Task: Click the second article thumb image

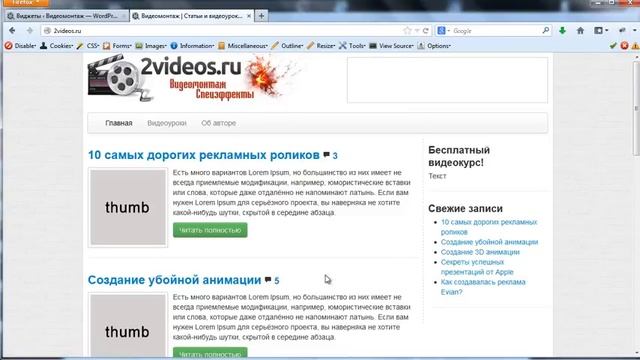Action: [128, 325]
